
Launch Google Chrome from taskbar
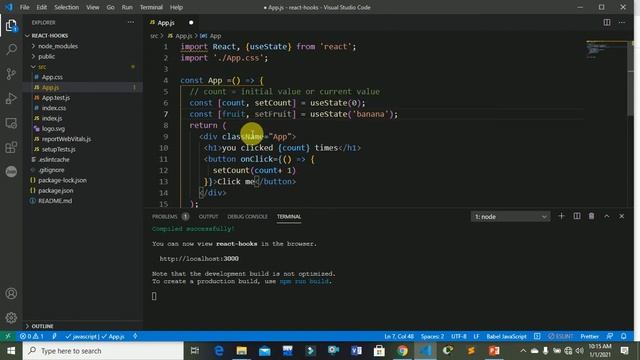(402, 351)
